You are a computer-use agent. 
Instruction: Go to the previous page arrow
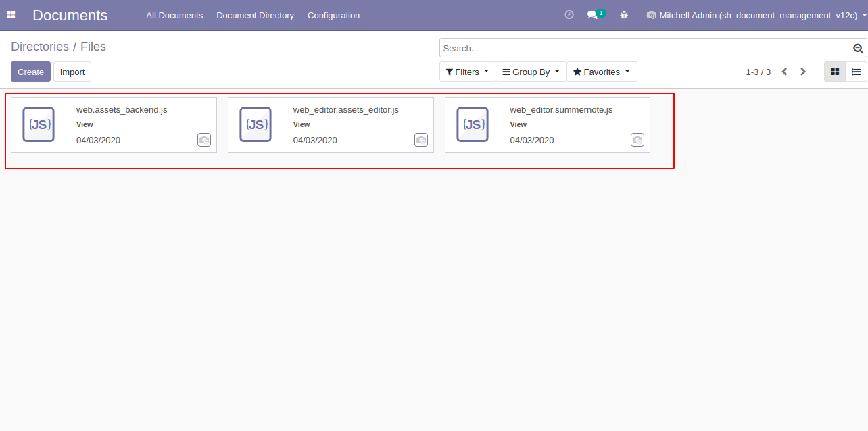(784, 72)
